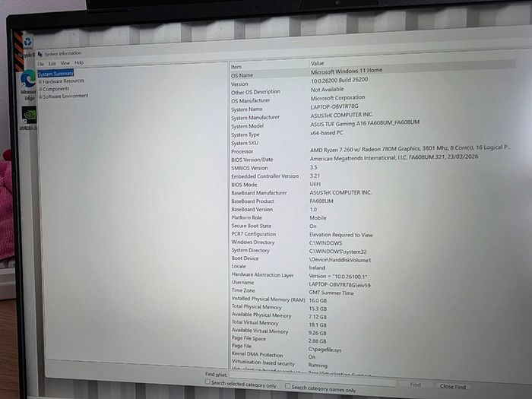Expand the Components tree node
This screenshot has height=399, width=532.
point(40,89)
